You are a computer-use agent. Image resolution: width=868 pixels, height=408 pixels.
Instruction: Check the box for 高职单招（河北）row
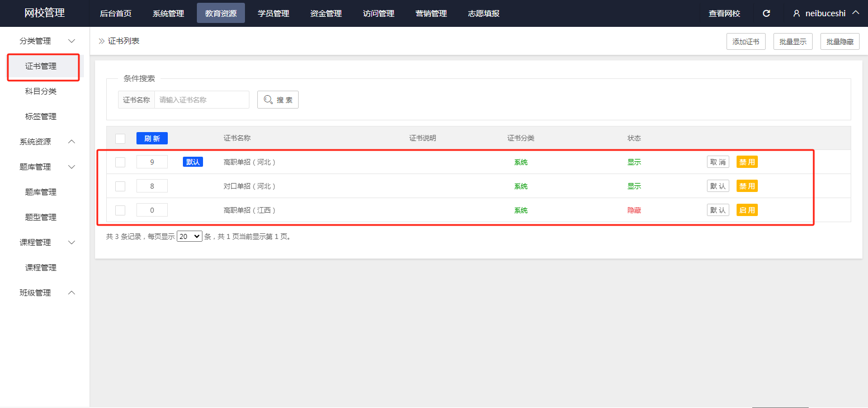coord(120,162)
